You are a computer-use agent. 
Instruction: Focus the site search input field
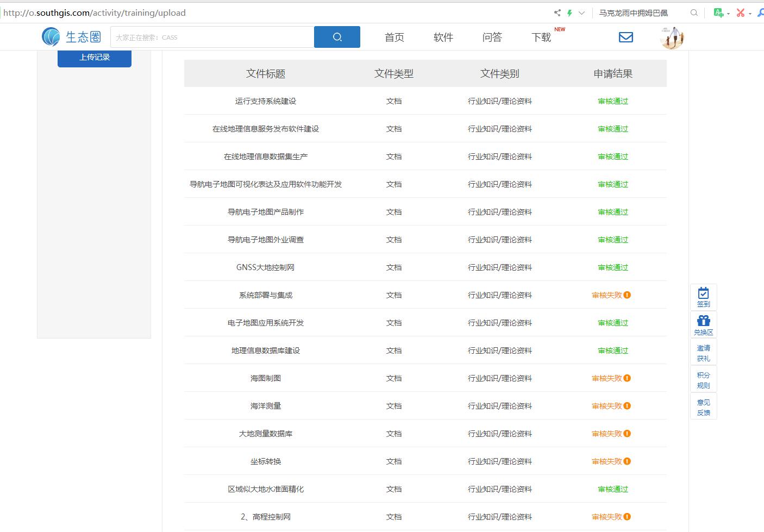(x=212, y=37)
